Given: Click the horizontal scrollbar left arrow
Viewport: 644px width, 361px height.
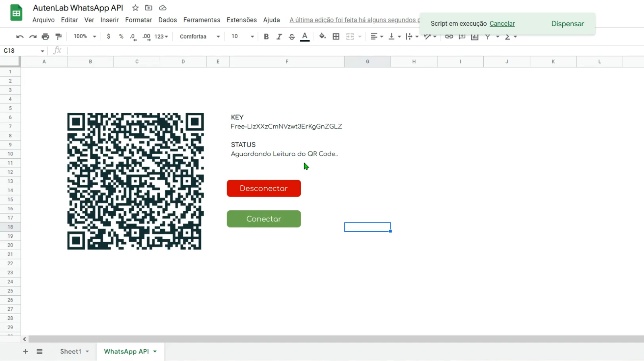Looking at the screenshot, I should point(25,339).
